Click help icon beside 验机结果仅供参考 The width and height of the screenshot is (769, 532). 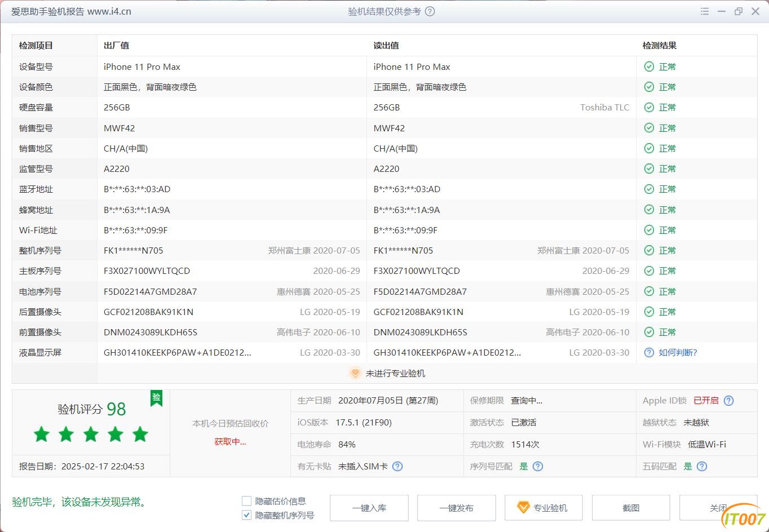430,11
